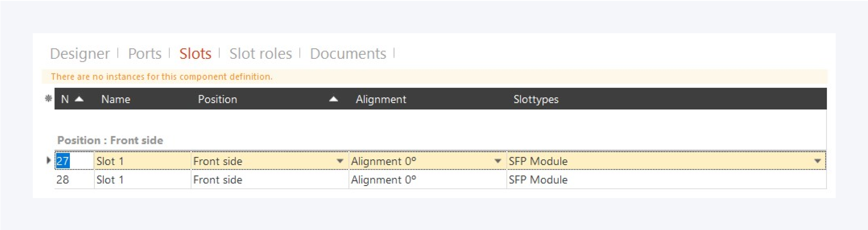Click the Alignment column header

click(381, 99)
